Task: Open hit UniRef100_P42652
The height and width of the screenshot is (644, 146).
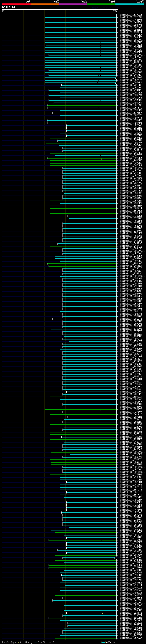Action: (x=131, y=636)
